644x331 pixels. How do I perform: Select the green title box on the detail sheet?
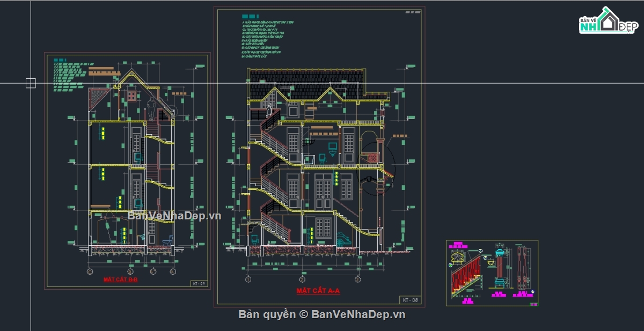pyautogui.click(x=533, y=304)
